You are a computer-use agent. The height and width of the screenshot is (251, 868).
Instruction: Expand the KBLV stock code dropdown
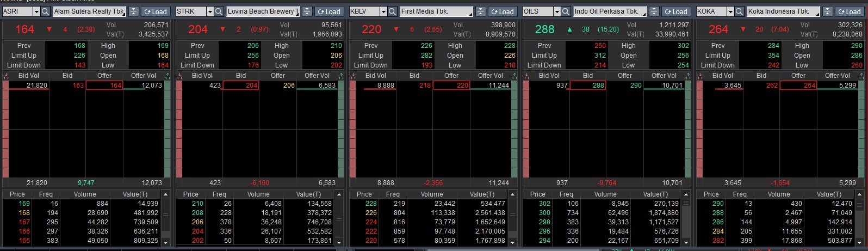coord(383,11)
